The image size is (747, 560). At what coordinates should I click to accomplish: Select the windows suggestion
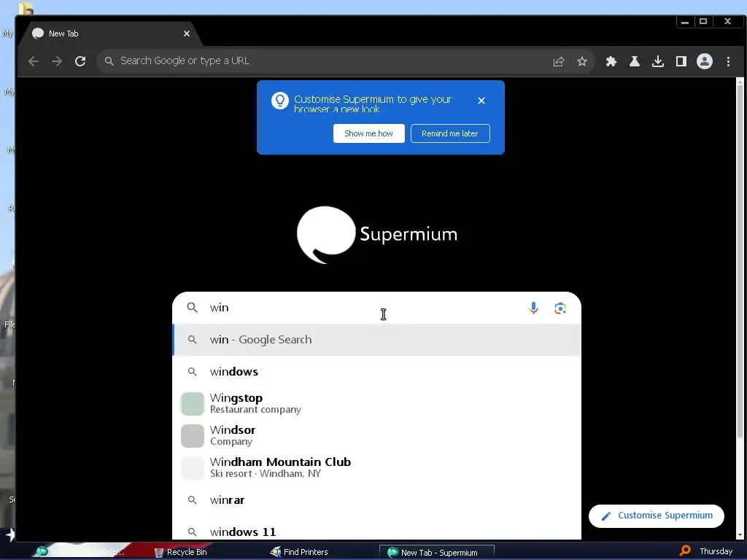point(376,371)
